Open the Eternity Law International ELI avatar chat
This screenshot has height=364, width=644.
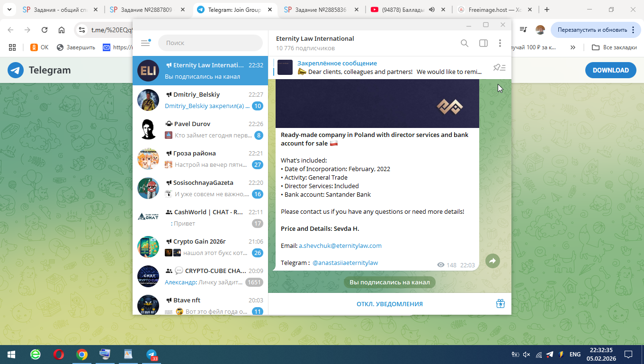click(x=148, y=71)
